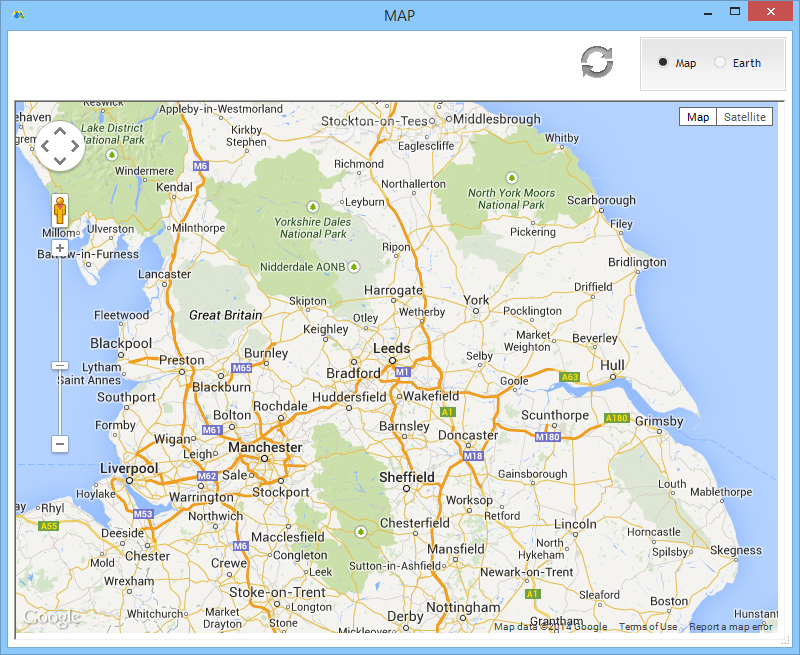The image size is (800, 655).
Task: Click the North York Moors park tree icon
Action: pyautogui.click(x=511, y=178)
